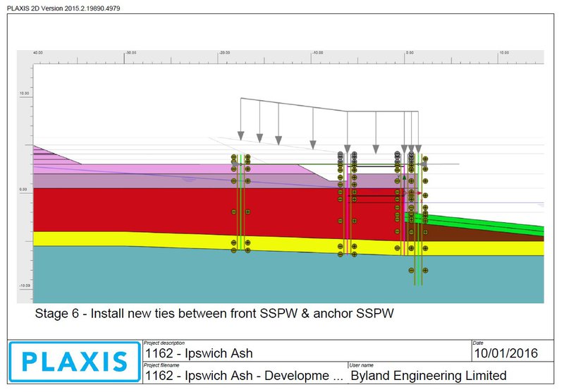Image resolution: width=564 pixels, height=392 pixels.
Task: Click the lowest minus interface marker below front wall
Action: click(412, 270)
